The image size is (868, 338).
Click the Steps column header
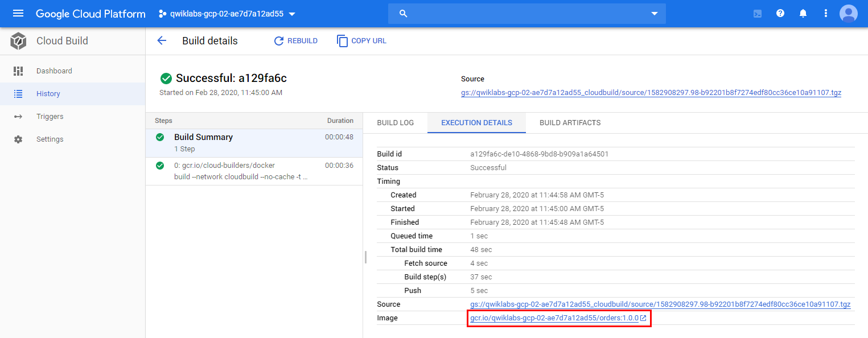[163, 121]
